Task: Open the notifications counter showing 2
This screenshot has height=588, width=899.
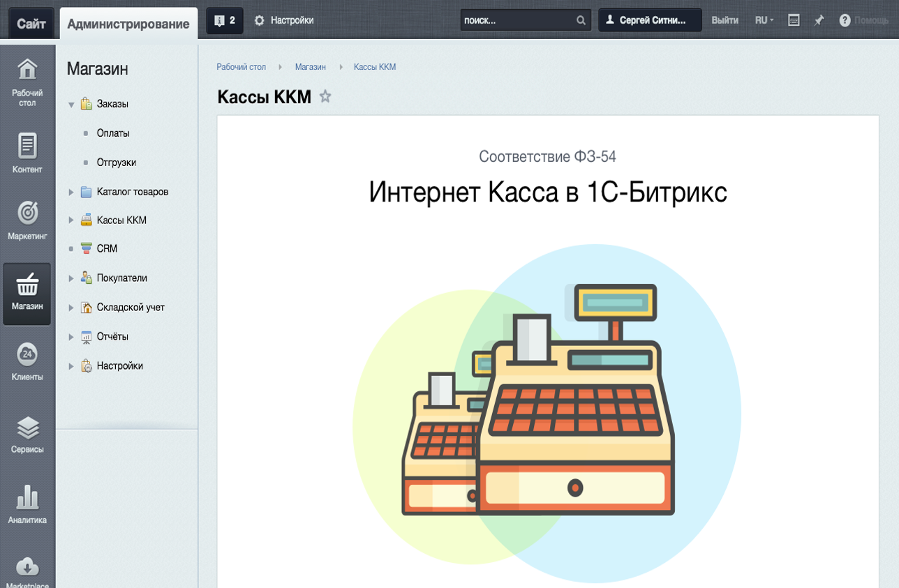Action: (223, 20)
